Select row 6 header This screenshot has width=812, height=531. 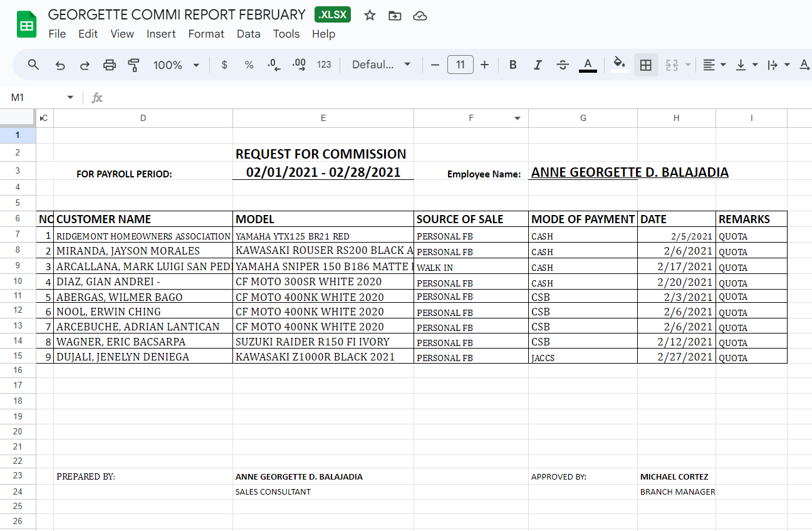pos(18,219)
